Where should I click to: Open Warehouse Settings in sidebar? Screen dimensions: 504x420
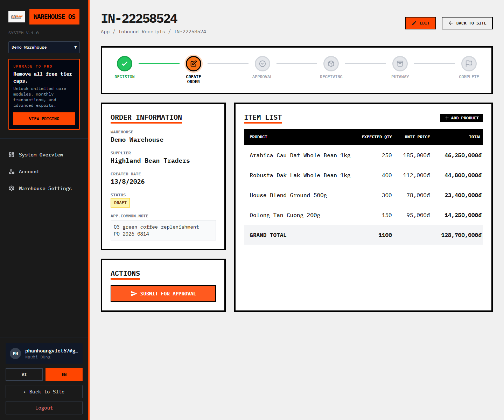tap(44, 188)
